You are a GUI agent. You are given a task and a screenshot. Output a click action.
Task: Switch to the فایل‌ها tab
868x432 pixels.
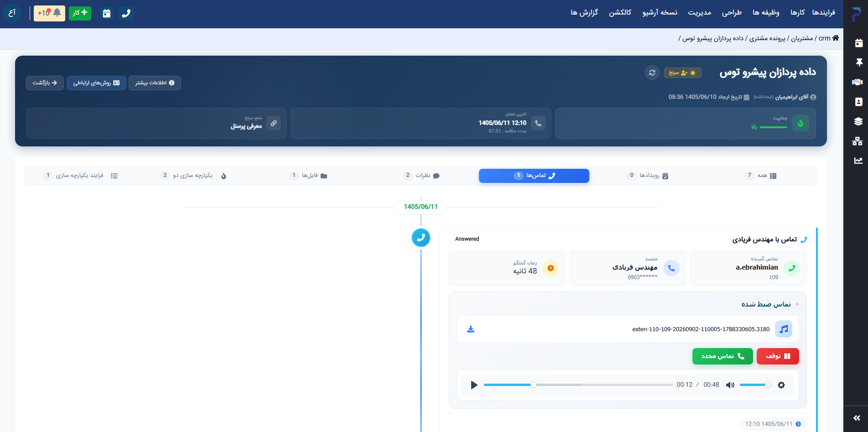[308, 176]
